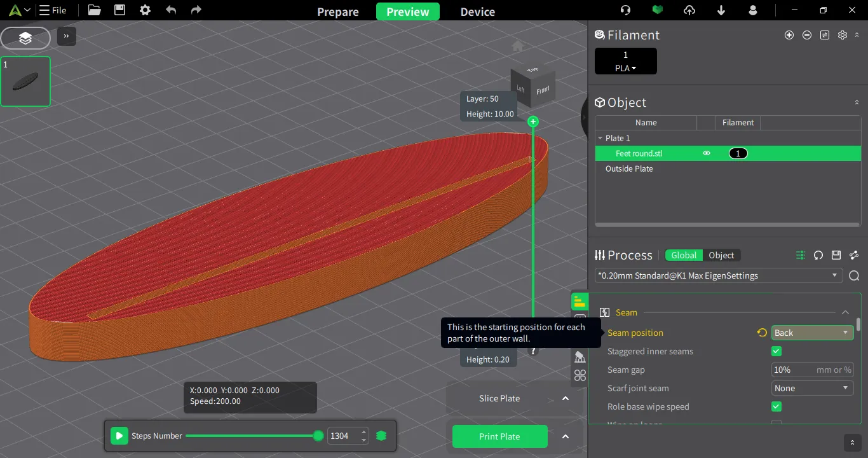Screen dimensions: 868x458
Task: Expand the Slice Plate options arrow
Action: pos(566,398)
